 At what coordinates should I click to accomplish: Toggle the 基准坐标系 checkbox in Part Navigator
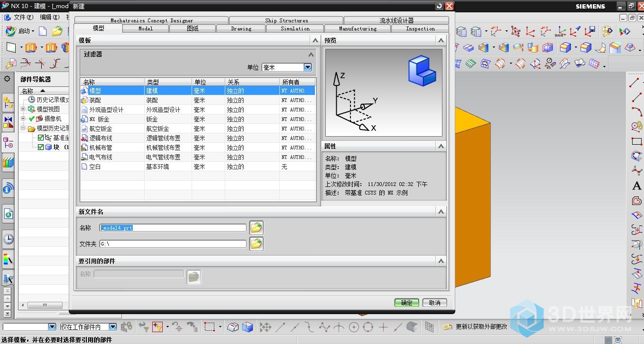coord(41,138)
